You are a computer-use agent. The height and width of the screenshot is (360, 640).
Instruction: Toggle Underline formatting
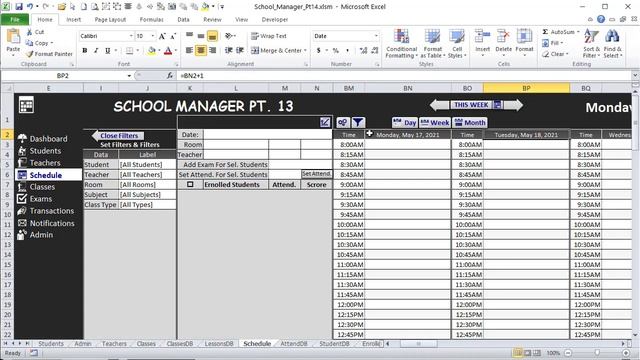(x=107, y=51)
